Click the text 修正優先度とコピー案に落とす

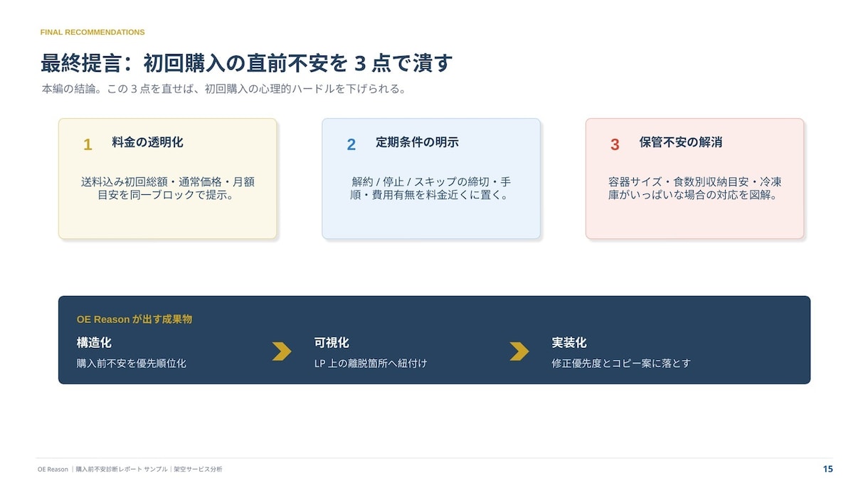pyautogui.click(x=621, y=364)
